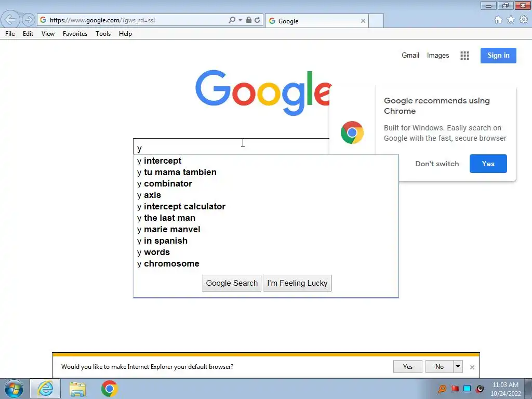The height and width of the screenshot is (399, 532).
Task: Click Don't switch in Chrome popup
Action: (437, 164)
